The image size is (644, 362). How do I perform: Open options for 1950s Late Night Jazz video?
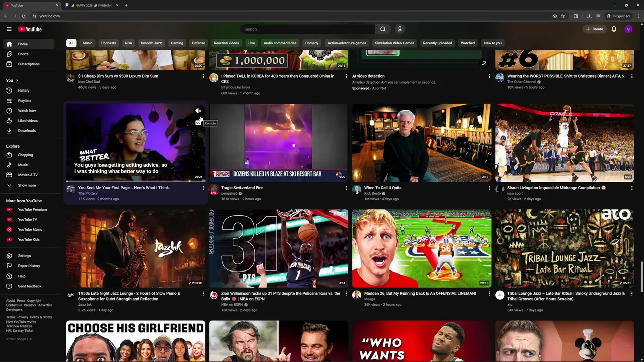coord(203,293)
